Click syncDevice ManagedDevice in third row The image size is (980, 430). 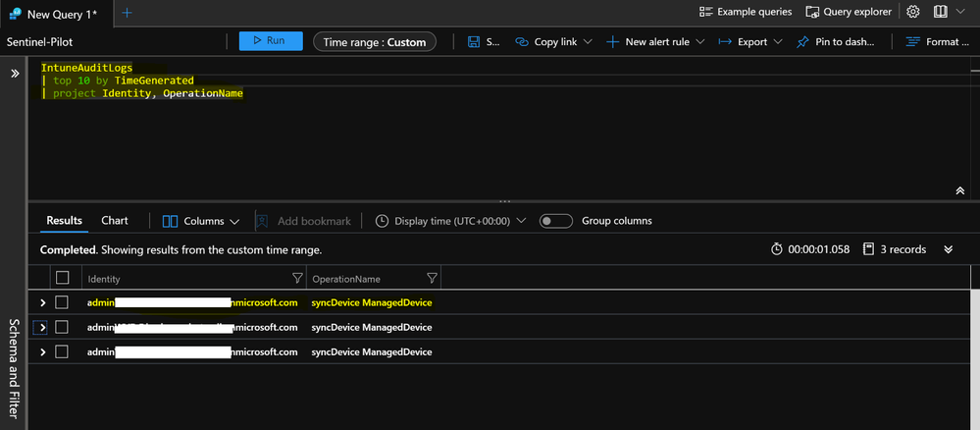click(x=372, y=352)
